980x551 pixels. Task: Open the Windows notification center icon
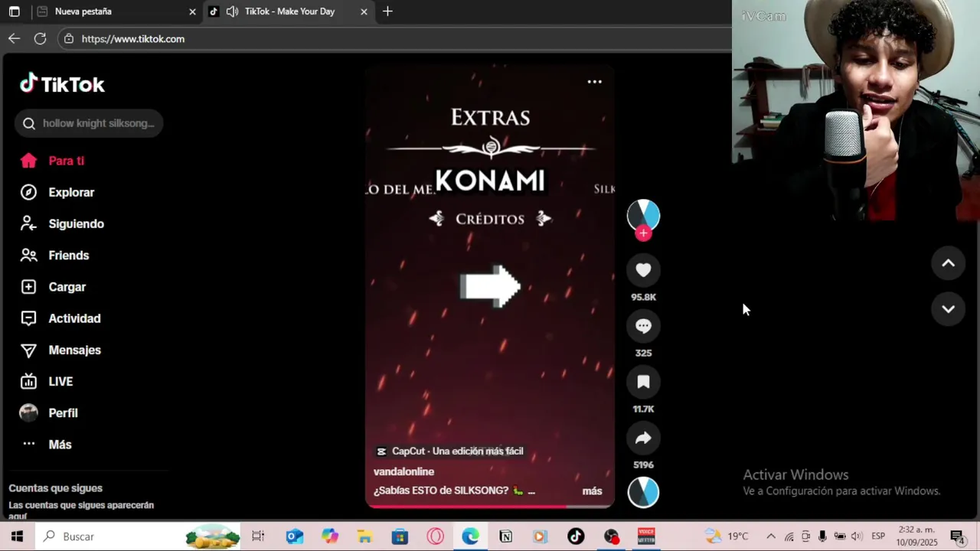click(x=957, y=536)
